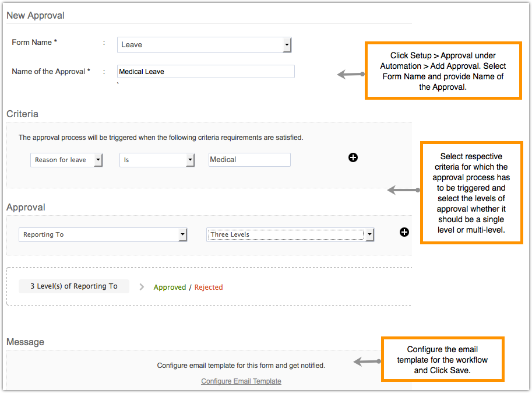Image resolution: width=532 pixels, height=393 pixels.
Task: Click plus icon in Criteria row
Action: coord(353,157)
